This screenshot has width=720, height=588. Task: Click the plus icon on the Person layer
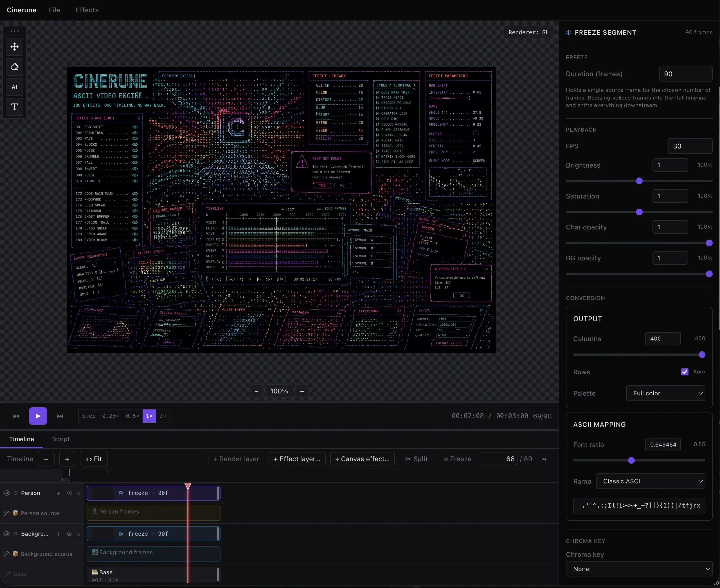click(x=58, y=493)
